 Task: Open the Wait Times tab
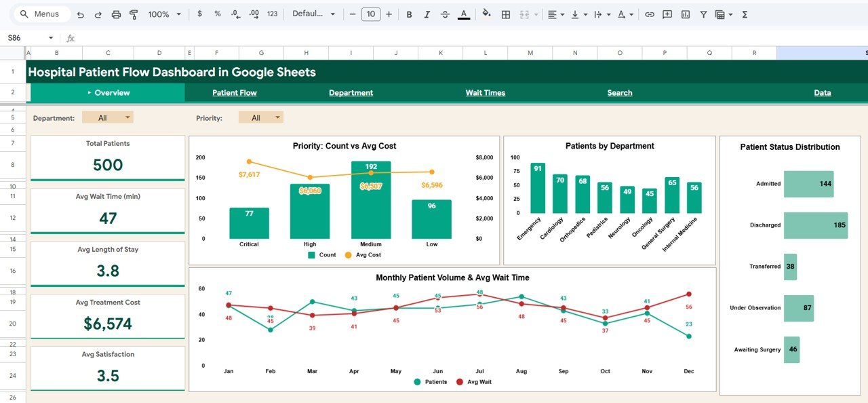point(485,92)
